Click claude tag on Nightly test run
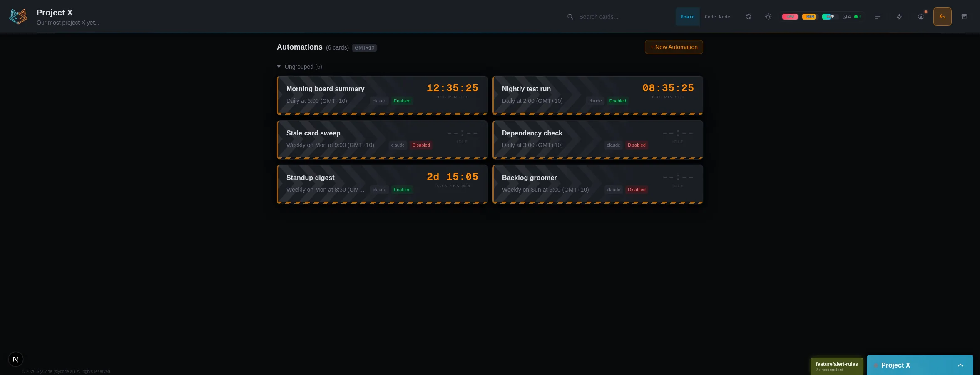The width and height of the screenshot is (980, 375). point(595,101)
